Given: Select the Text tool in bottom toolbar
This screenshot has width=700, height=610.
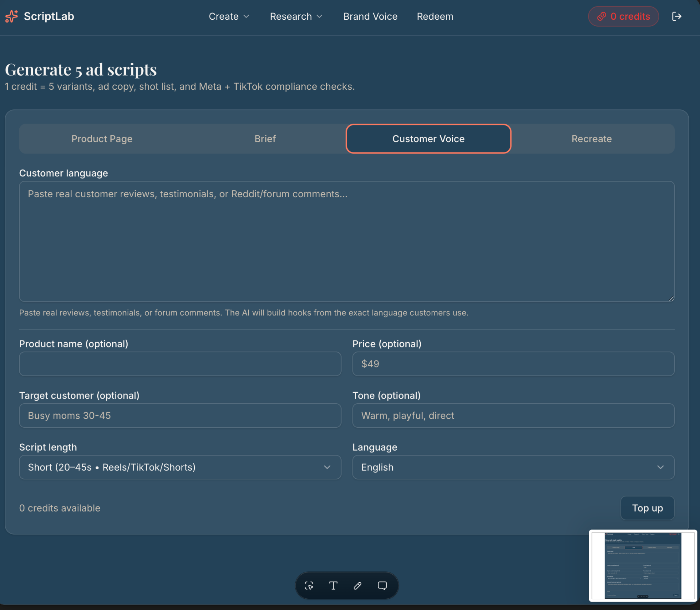Looking at the screenshot, I should [333, 586].
